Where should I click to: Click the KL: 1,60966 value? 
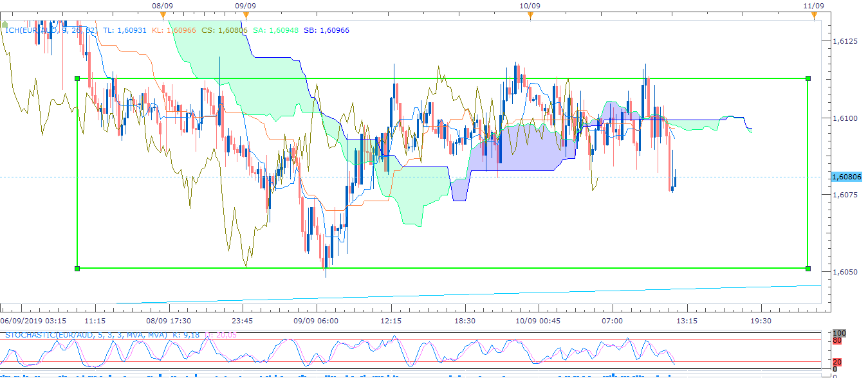174,30
